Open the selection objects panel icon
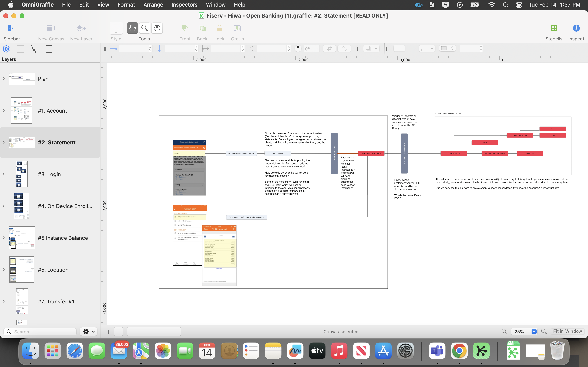Viewport: 588px width, 367px height. click(x=49, y=49)
